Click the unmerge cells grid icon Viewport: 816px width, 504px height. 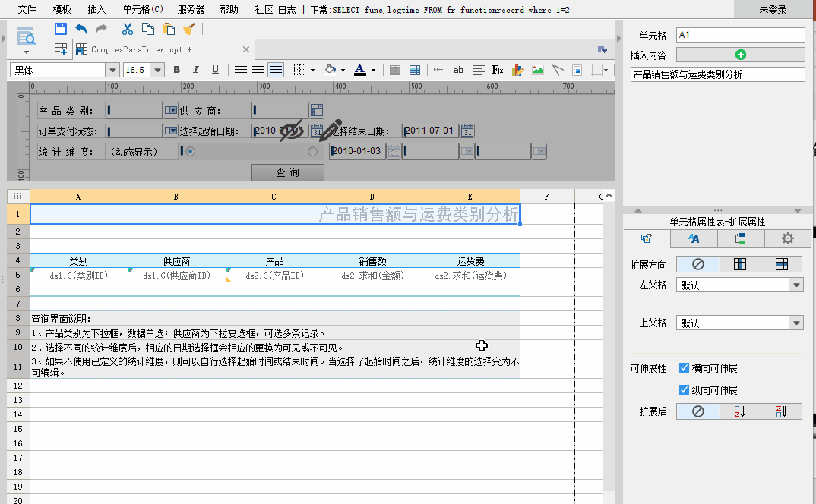(415, 70)
